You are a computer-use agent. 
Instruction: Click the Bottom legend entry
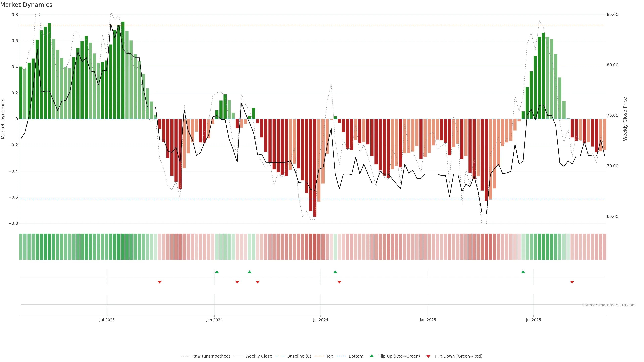(x=356, y=356)
